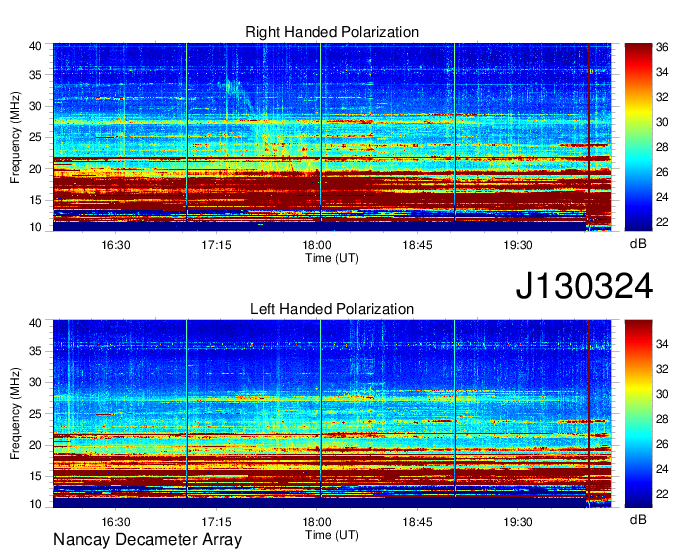
Task: Click the 19:30 tick of Right Handed plot
Action: coord(518,245)
